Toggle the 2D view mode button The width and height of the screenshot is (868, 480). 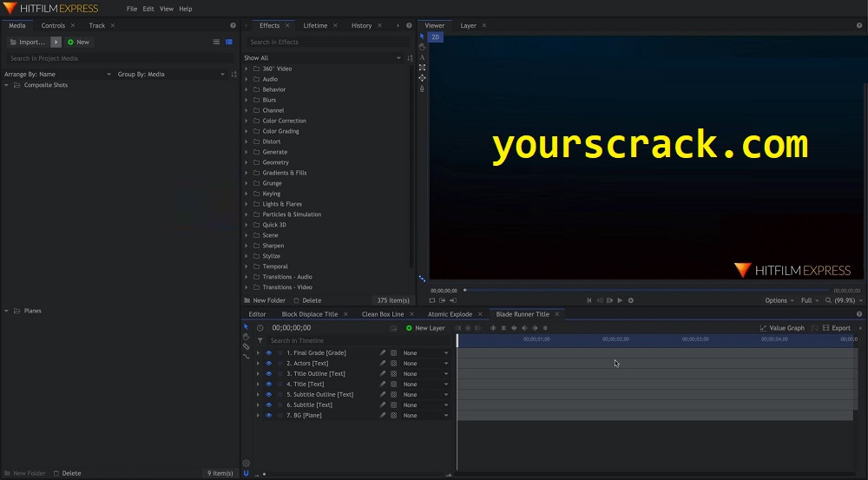pos(435,37)
